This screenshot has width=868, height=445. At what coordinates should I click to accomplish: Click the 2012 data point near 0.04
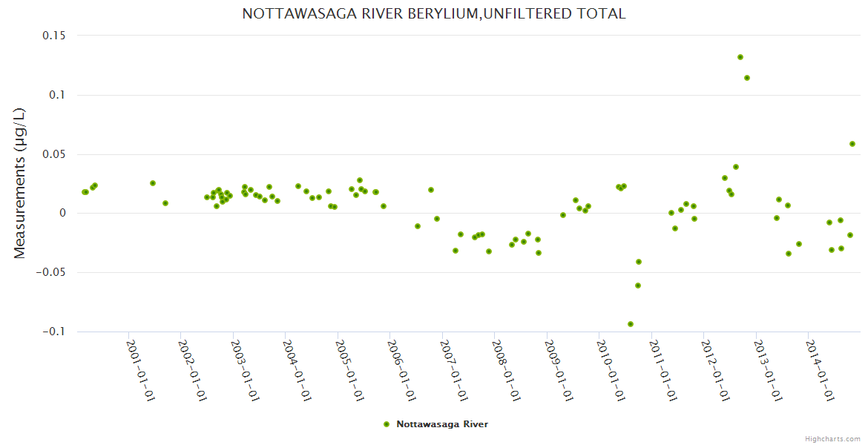(x=736, y=167)
